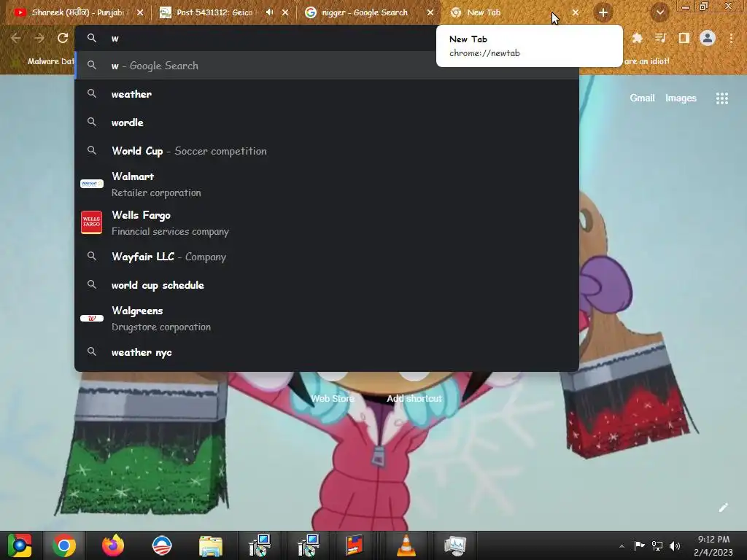Mute the Post 5431312 tab audio
The height and width of the screenshot is (560, 747).
[x=270, y=12]
